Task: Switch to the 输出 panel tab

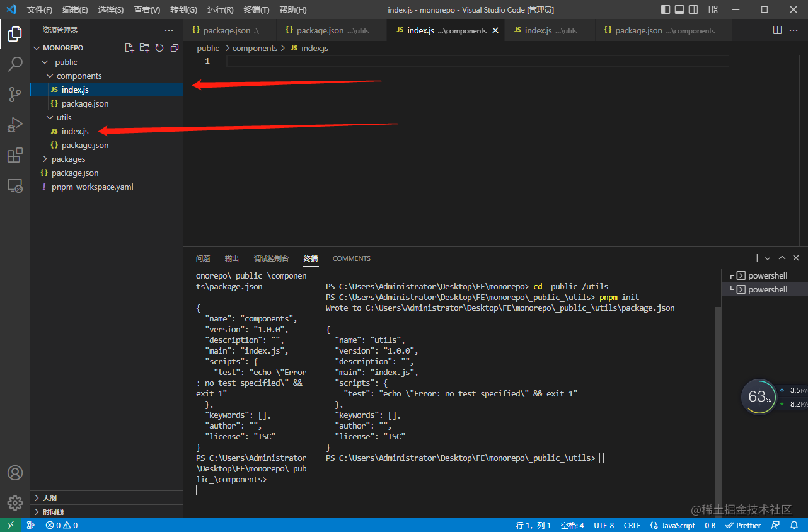Action: pyautogui.click(x=232, y=258)
